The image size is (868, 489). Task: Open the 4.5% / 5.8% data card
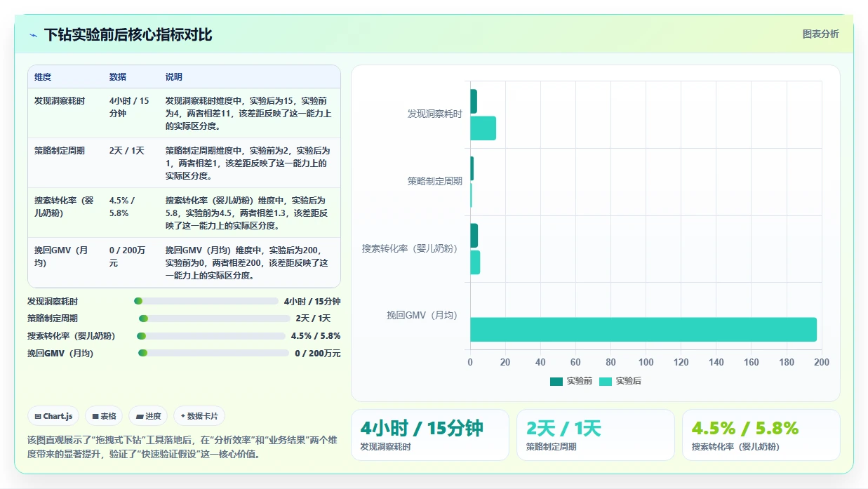point(761,435)
